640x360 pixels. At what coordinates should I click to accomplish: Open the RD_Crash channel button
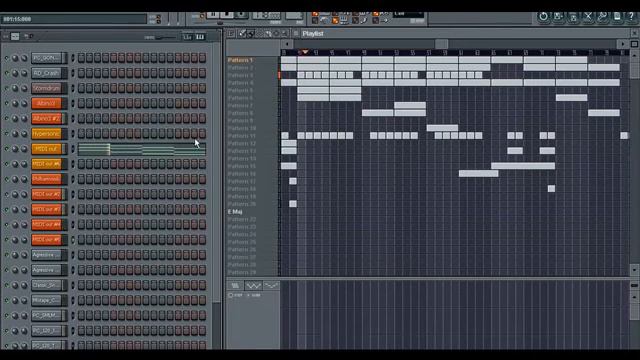coord(47,73)
